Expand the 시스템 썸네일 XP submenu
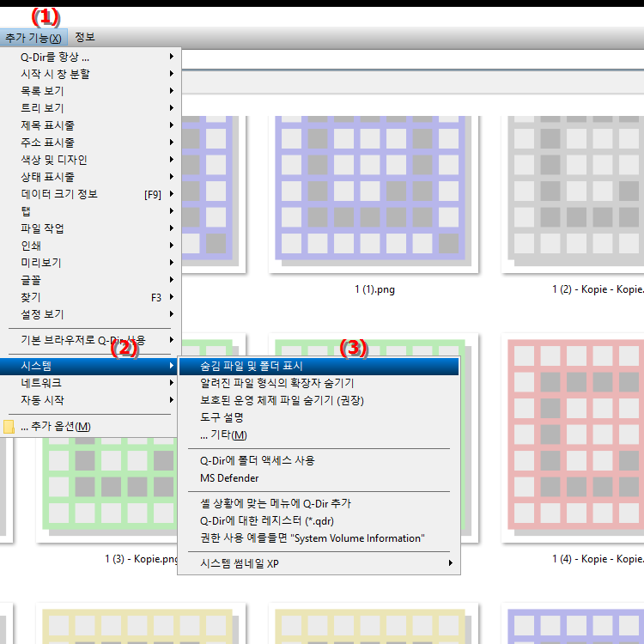 pyautogui.click(x=319, y=563)
